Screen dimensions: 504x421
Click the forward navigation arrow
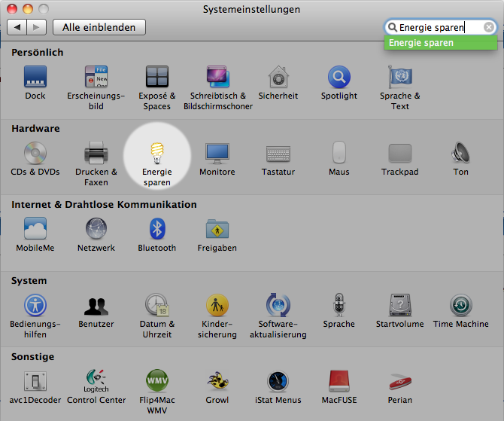pyautogui.click(x=37, y=27)
